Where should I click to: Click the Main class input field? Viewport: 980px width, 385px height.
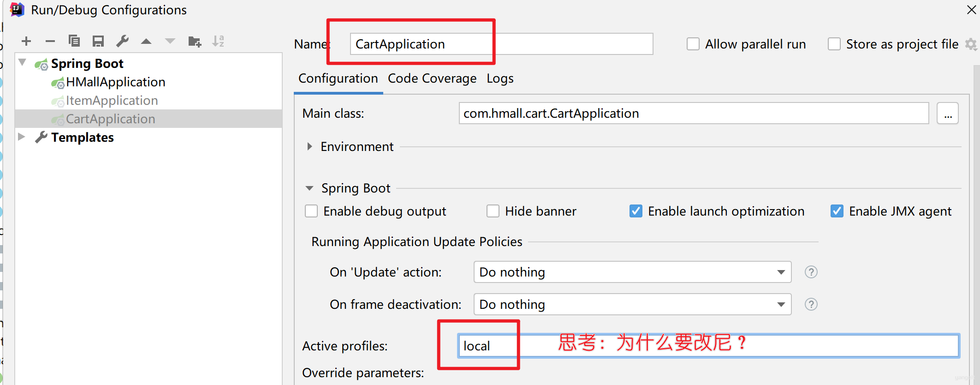(694, 114)
